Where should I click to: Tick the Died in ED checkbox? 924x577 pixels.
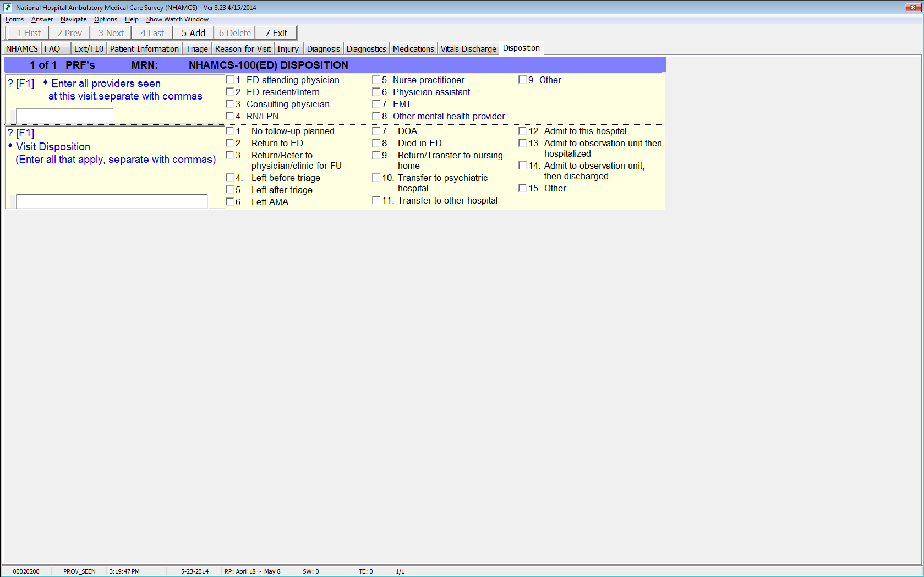376,143
